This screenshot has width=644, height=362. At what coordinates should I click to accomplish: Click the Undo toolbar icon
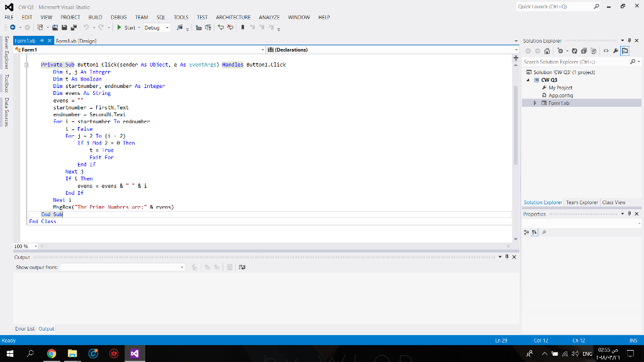click(86, 28)
